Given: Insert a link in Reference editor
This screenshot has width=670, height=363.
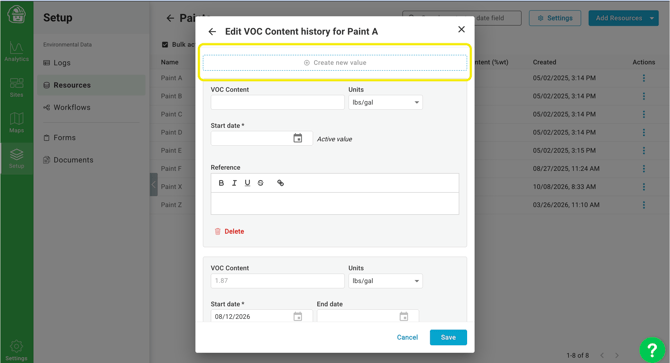Looking at the screenshot, I should (280, 183).
